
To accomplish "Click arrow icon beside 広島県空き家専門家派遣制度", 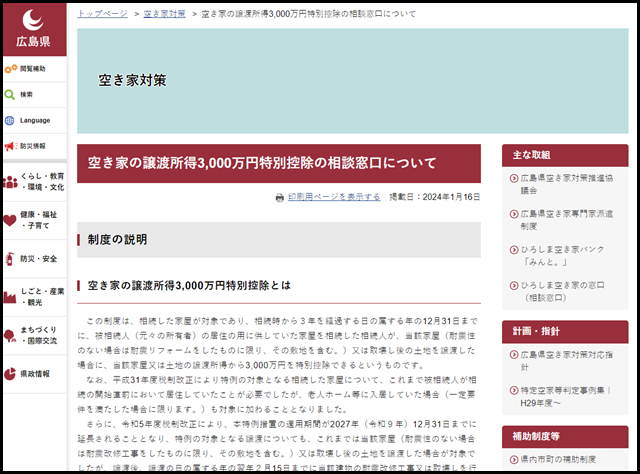I will 514,214.
